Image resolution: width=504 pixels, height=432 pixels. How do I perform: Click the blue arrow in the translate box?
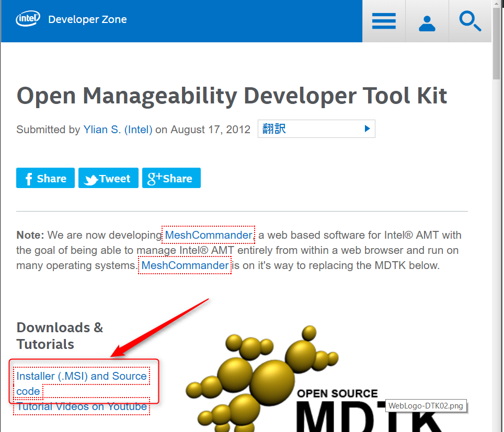click(x=367, y=129)
